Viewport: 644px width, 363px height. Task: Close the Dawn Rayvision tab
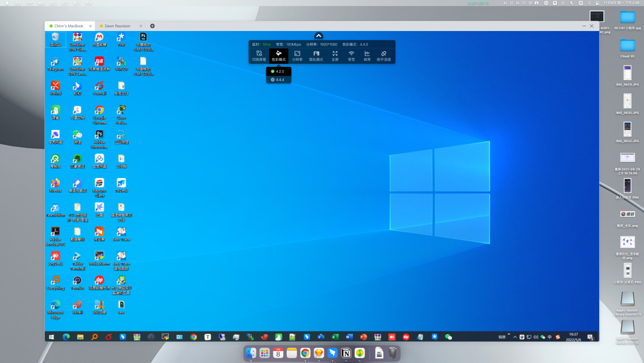141,26
